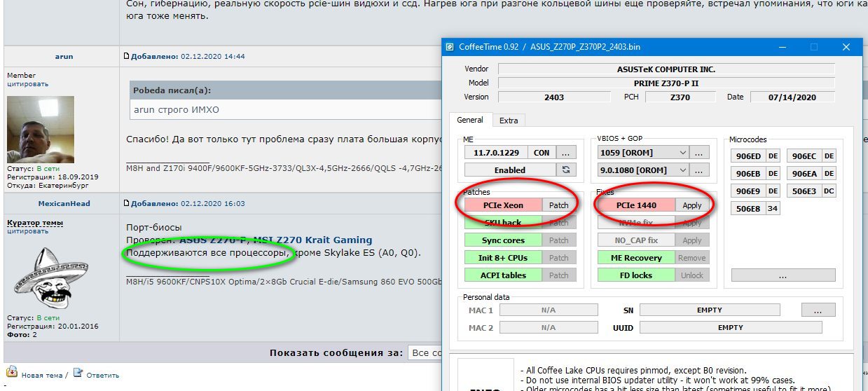868x391 pixels.
Task: Click the post icon next to 16:03 date
Action: (127, 203)
